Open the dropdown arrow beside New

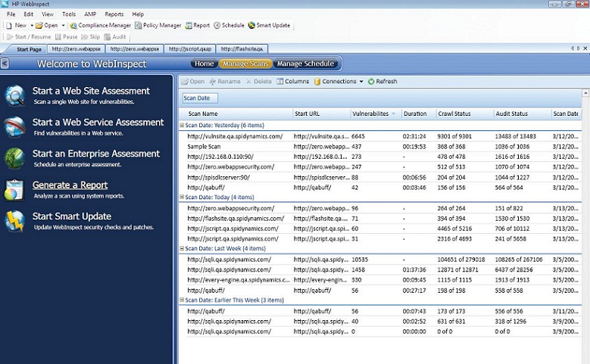coord(32,26)
